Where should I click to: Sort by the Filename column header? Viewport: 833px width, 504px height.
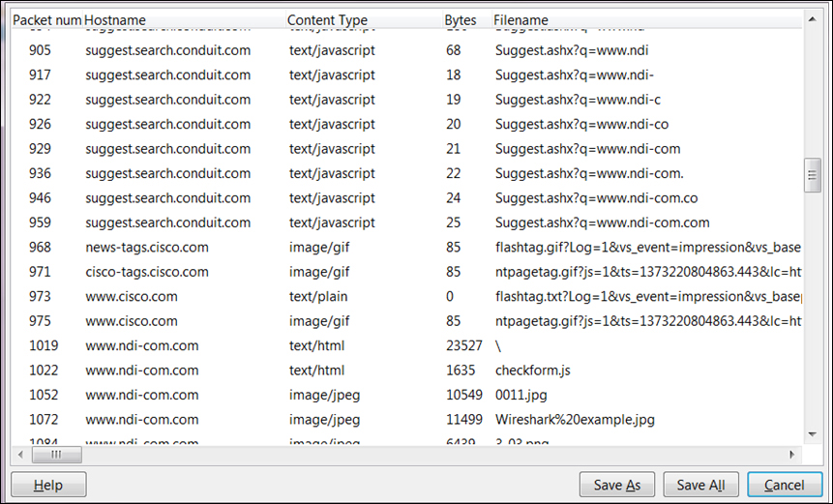(x=646, y=20)
